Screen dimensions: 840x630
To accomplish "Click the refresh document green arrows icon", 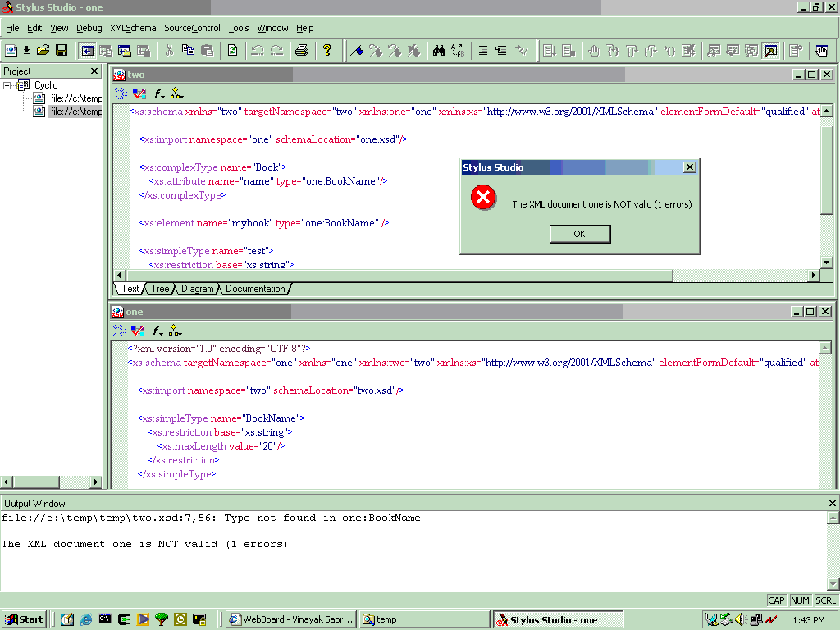I will (232, 50).
